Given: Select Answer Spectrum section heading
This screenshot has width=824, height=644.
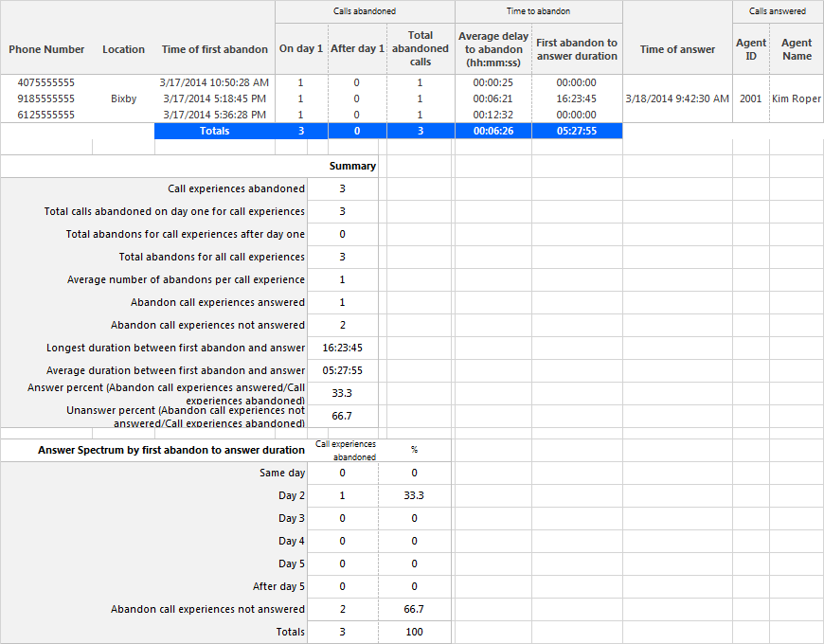Looking at the screenshot, I should pos(170,450).
